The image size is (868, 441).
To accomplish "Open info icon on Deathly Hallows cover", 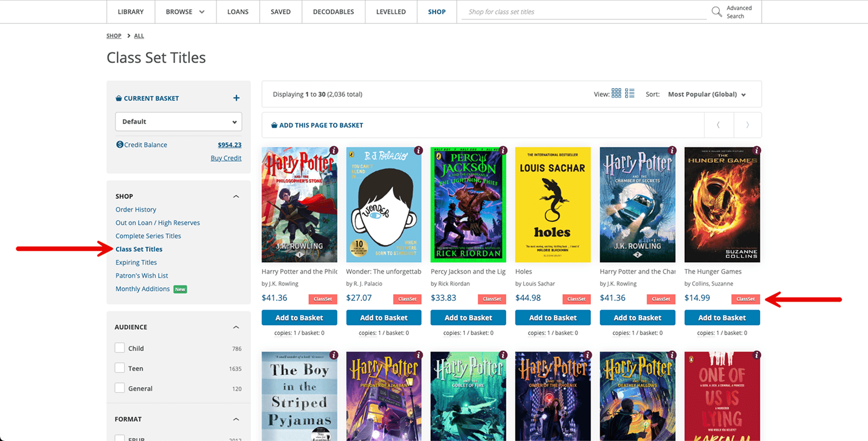I will (672, 355).
